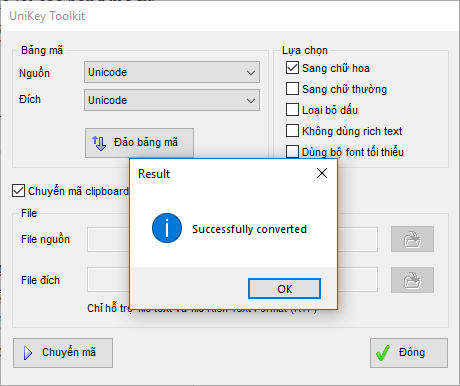Image resolution: width=460 pixels, height=386 pixels.
Task: Click the Chuyển mã button
Action: [x=63, y=353]
